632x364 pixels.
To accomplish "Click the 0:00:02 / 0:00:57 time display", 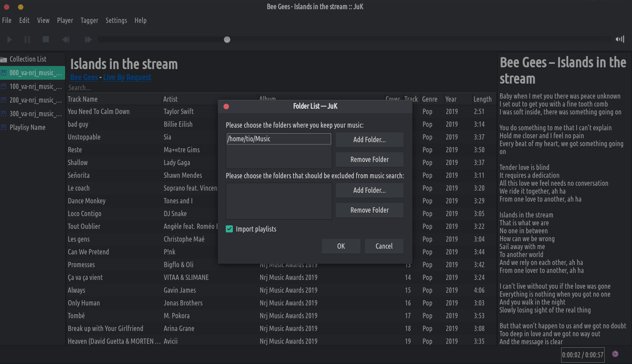I will pyautogui.click(x=583, y=355).
